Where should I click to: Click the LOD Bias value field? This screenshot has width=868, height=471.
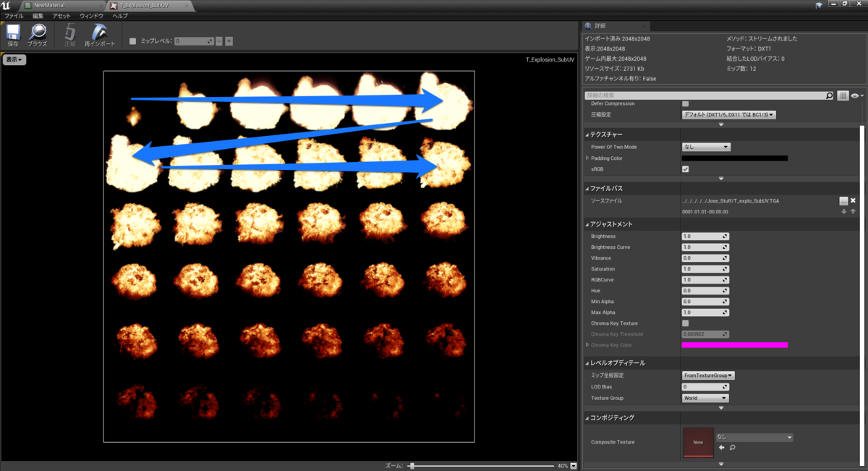(x=705, y=387)
